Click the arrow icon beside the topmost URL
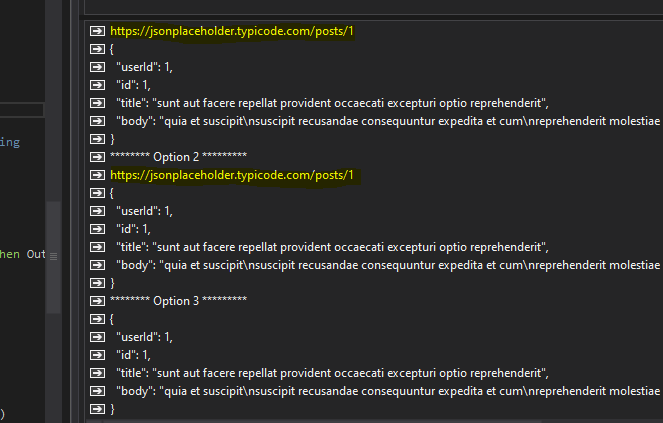The height and width of the screenshot is (423, 663). pos(97,31)
